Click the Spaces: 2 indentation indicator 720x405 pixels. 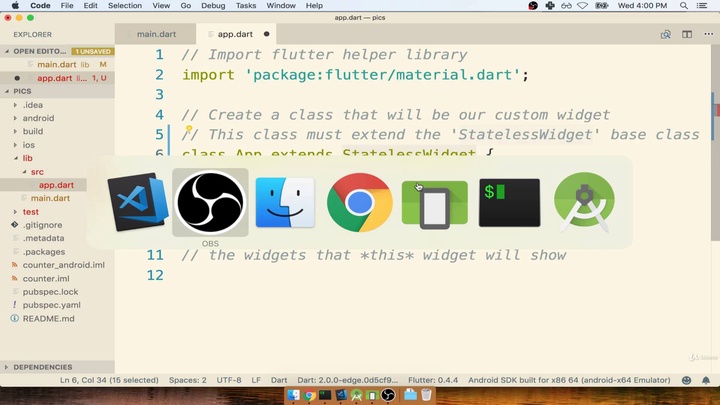click(x=187, y=380)
